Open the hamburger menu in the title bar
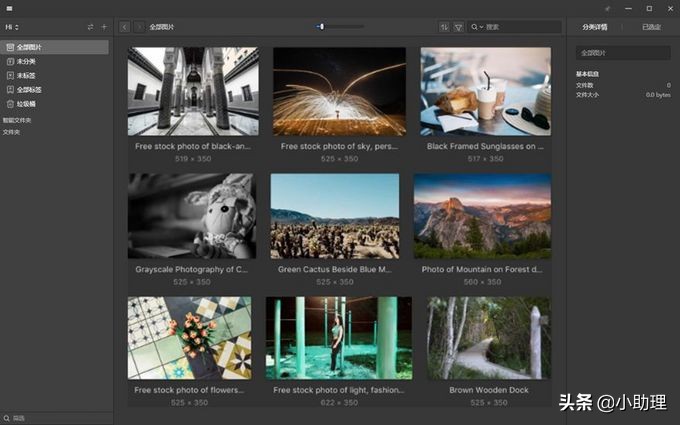 pyautogui.click(x=9, y=8)
